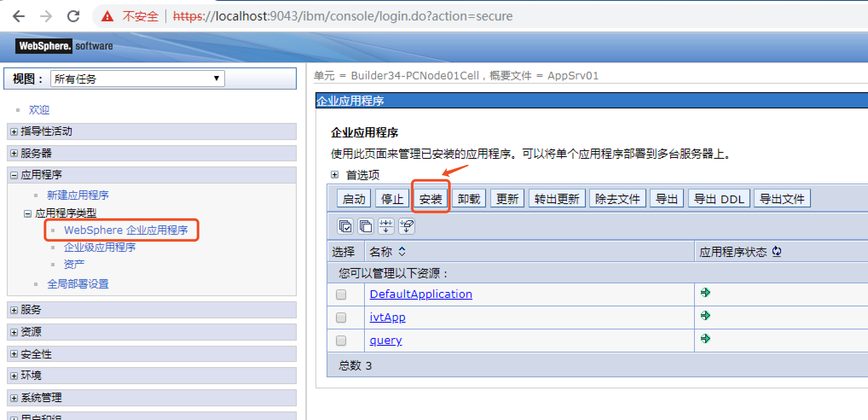
Task: Expand the 服务器 section
Action: click(x=14, y=153)
